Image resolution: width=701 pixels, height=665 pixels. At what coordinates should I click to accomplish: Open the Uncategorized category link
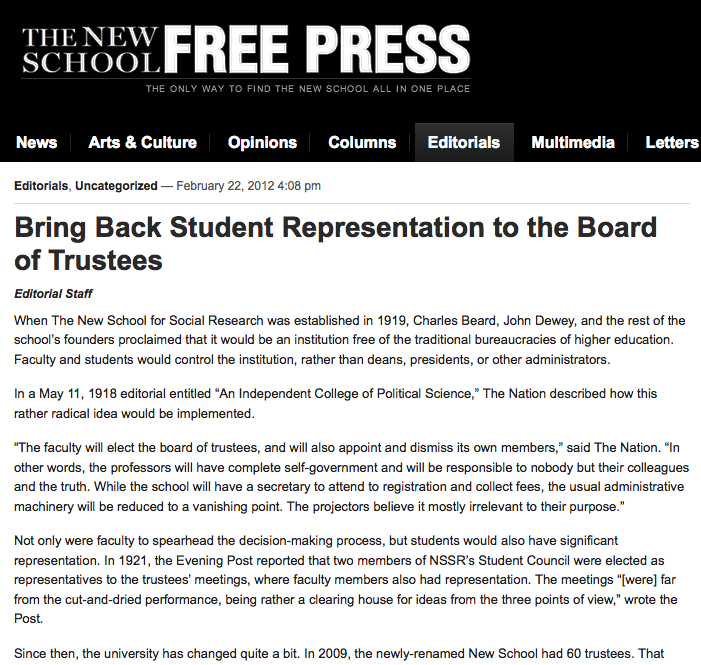(x=116, y=186)
